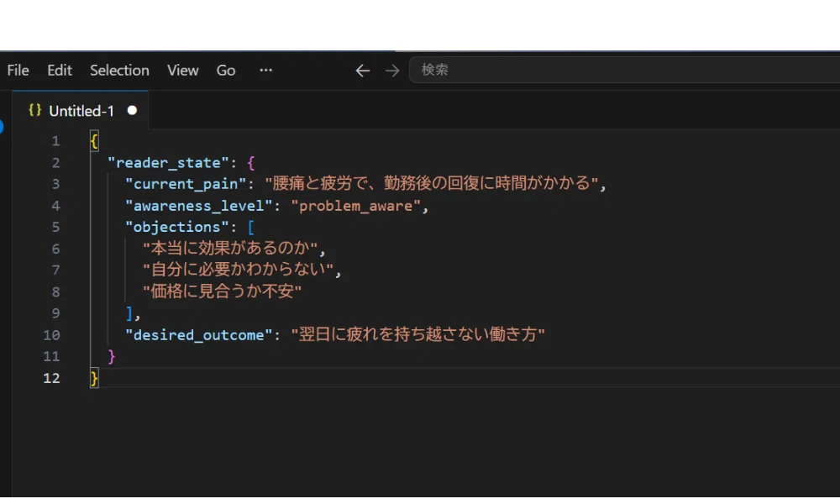Click line number 6 in the gutter
The height and width of the screenshot is (504, 840).
pos(55,249)
